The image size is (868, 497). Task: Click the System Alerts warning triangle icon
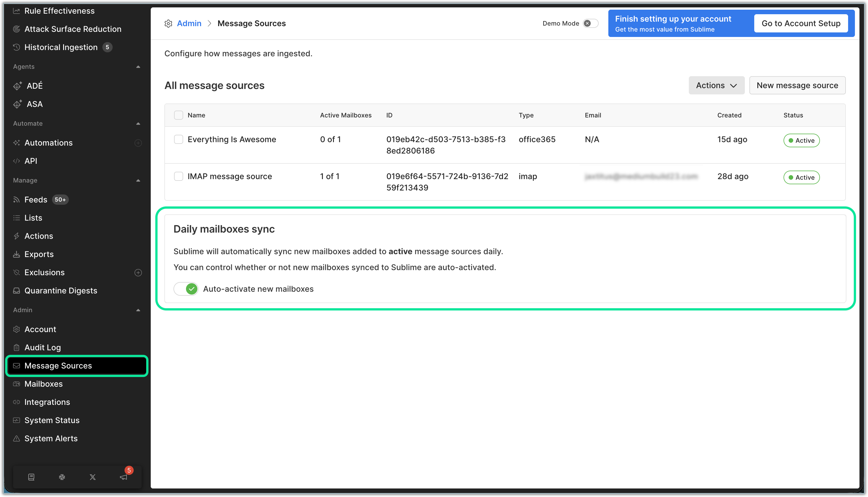click(x=16, y=439)
